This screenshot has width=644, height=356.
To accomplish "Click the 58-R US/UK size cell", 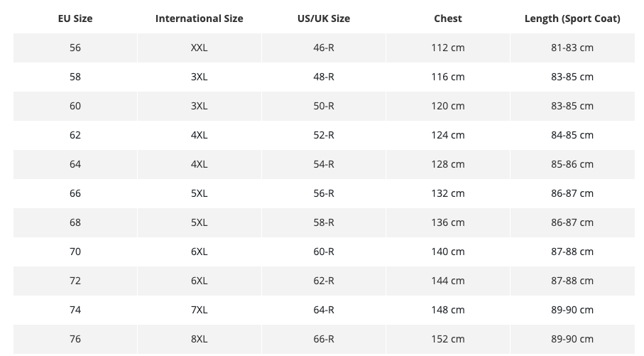I will [x=323, y=222].
